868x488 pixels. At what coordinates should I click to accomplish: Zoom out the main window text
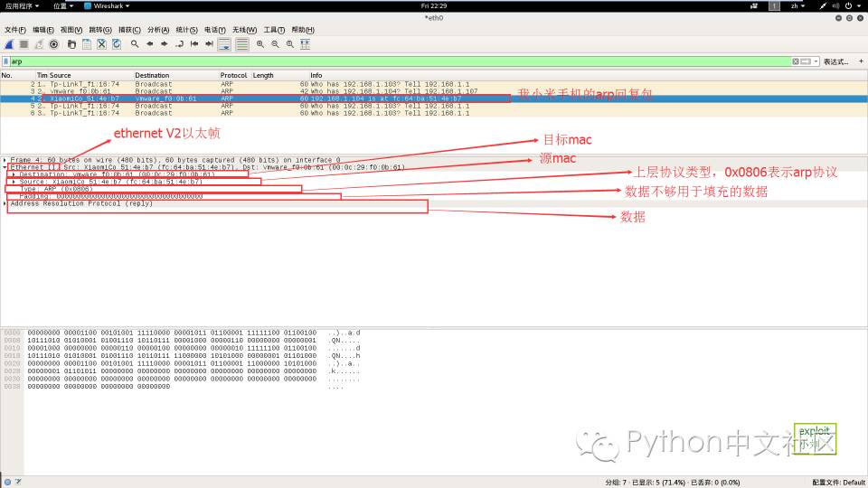tap(275, 44)
